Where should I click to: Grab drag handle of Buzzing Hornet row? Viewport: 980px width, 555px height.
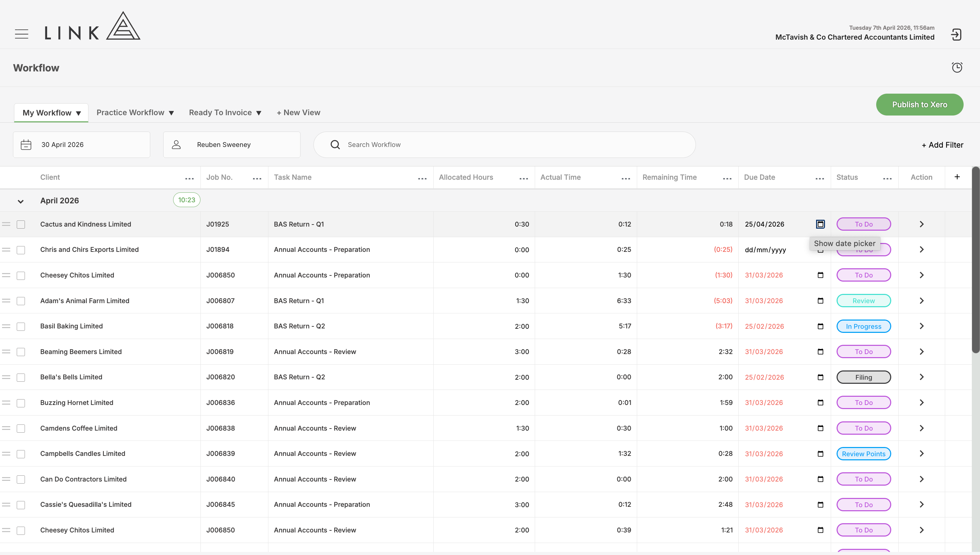click(6, 403)
